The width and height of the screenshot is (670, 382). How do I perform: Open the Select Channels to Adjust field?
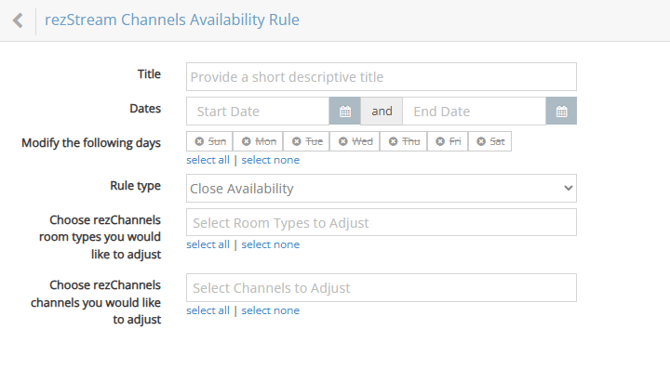pyautogui.click(x=381, y=288)
